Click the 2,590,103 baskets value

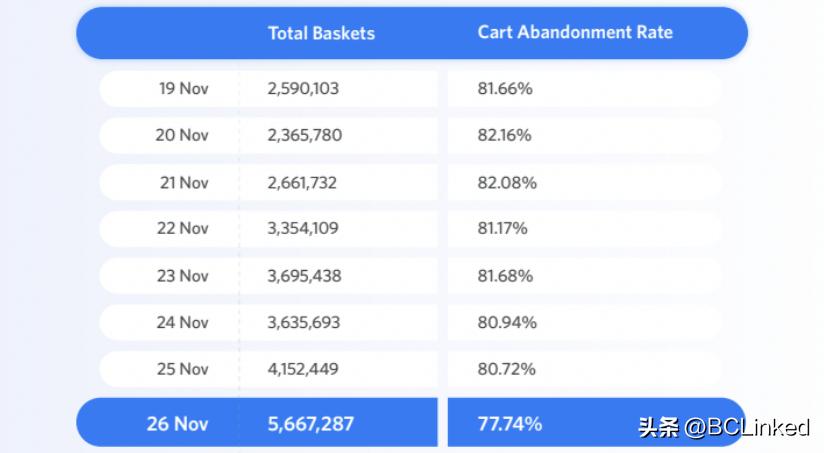point(303,88)
